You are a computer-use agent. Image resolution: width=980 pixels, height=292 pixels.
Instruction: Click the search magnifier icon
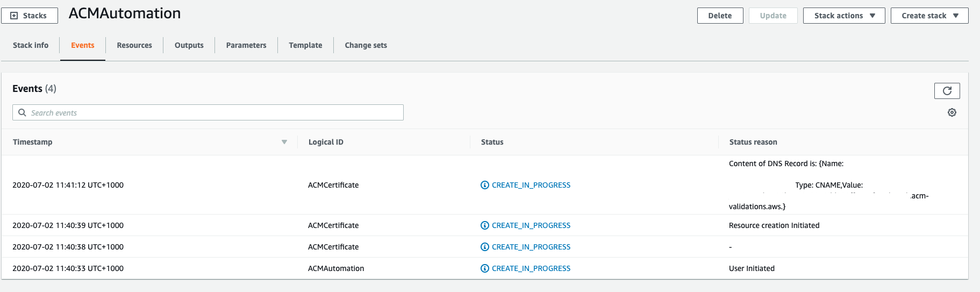(22, 112)
